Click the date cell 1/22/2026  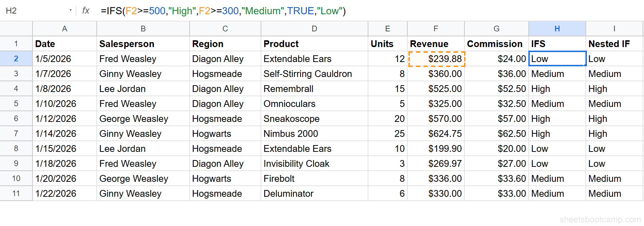point(64,194)
